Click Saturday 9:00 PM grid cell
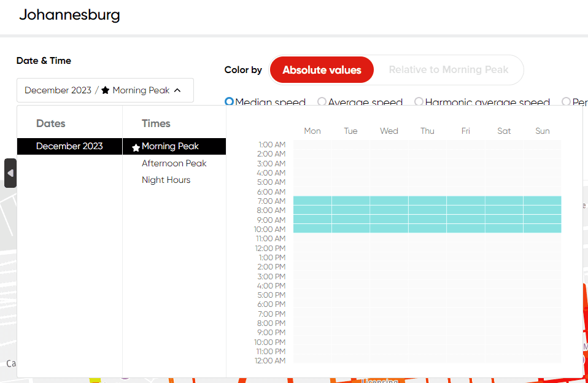This screenshot has width=588, height=383. click(x=504, y=333)
